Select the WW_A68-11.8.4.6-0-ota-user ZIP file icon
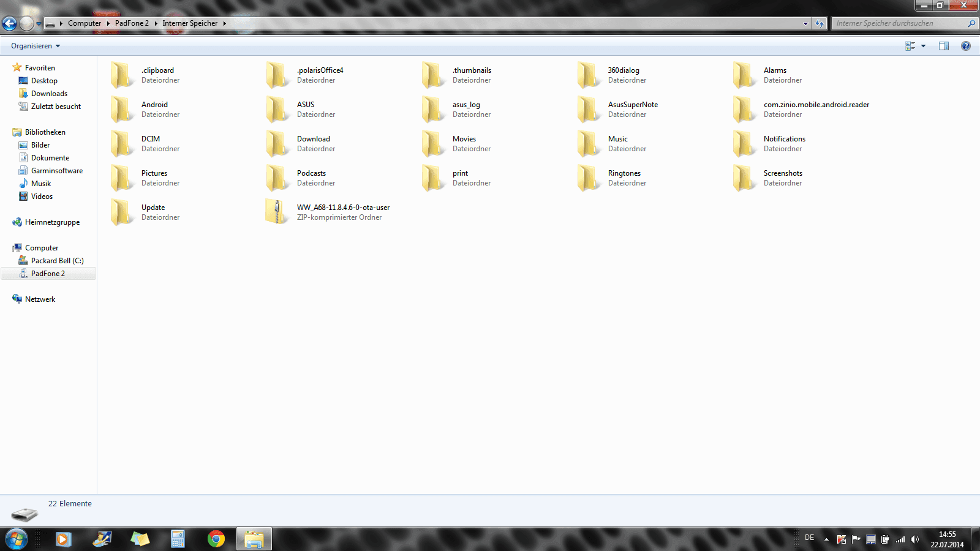 pos(277,212)
